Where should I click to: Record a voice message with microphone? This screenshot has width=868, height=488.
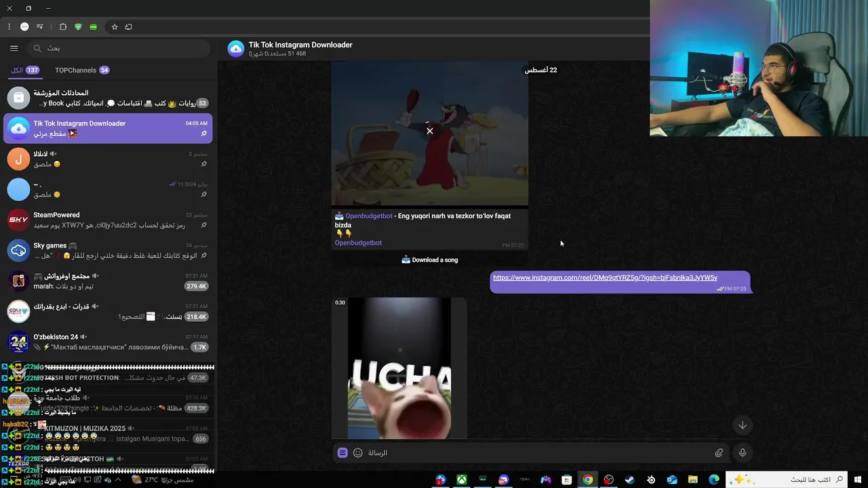[743, 453]
